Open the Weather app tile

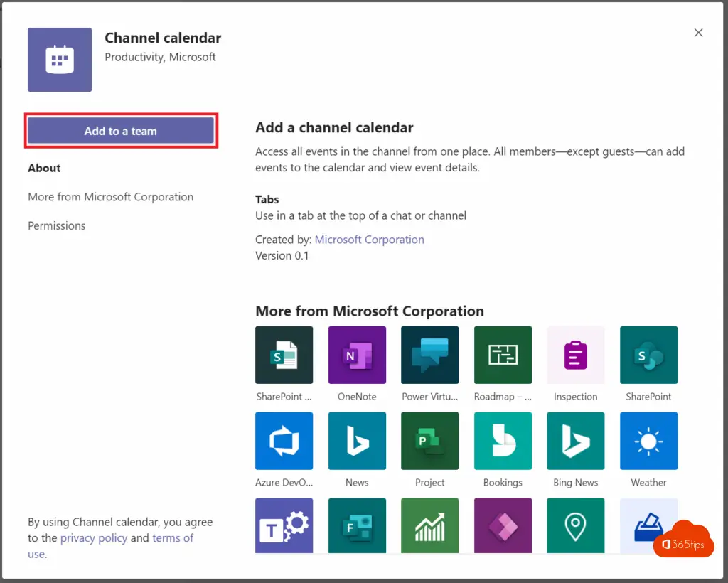coord(648,441)
